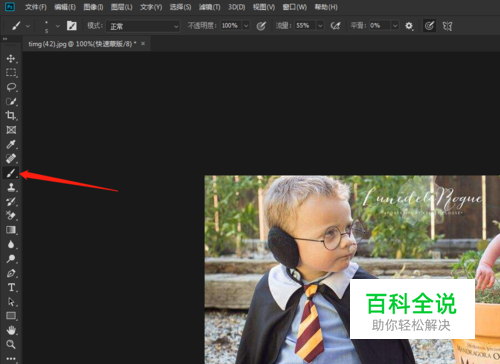The height and width of the screenshot is (364, 500).
Task: Open the brush smoothing options gear
Action: tap(409, 26)
